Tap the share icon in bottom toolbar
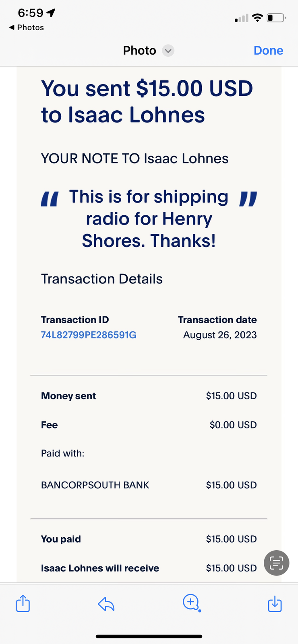298x644 pixels. (23, 603)
